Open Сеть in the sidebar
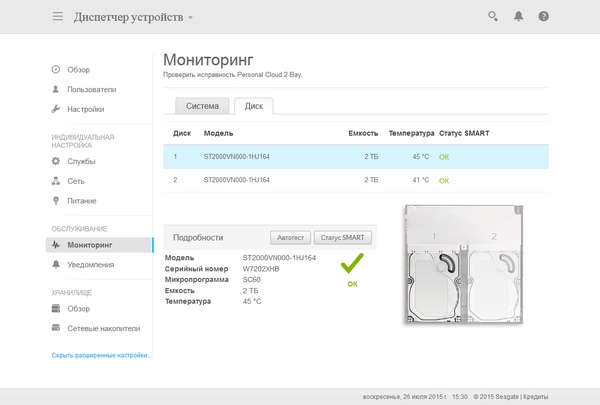Viewport: 600px width, 405px height. click(76, 181)
